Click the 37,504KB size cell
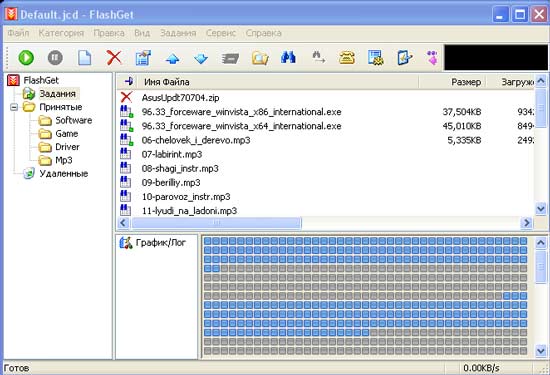Image resolution: width=550 pixels, height=375 pixels. 462,112
